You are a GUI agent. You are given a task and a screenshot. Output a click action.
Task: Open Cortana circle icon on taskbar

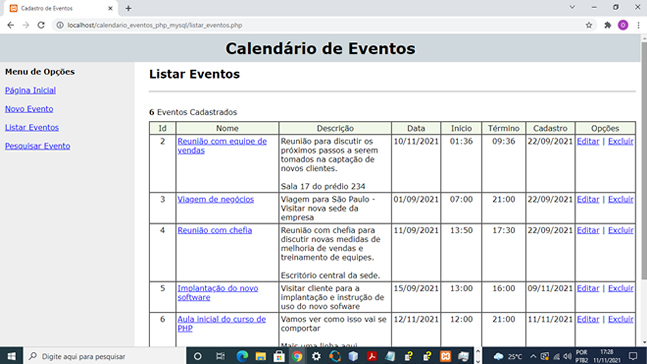click(198, 356)
